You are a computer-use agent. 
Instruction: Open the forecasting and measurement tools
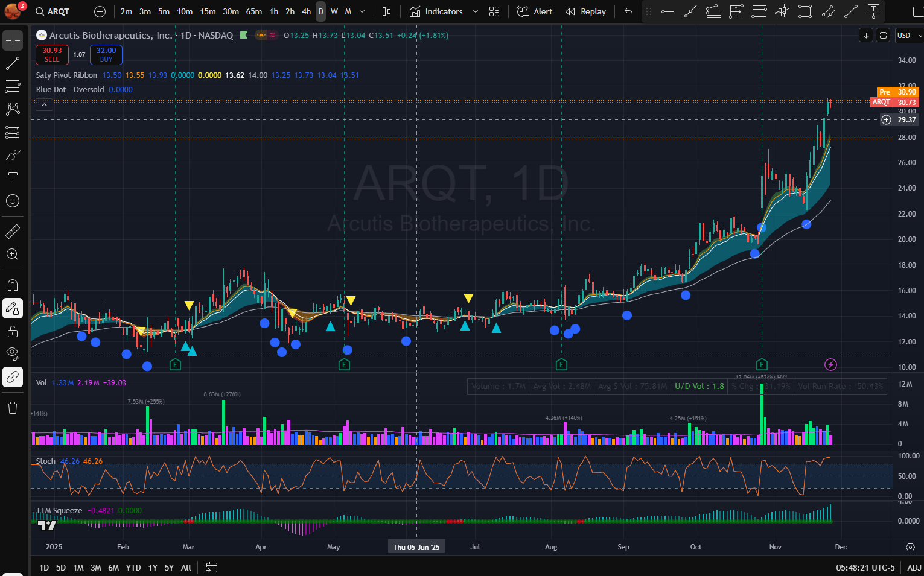click(13, 132)
